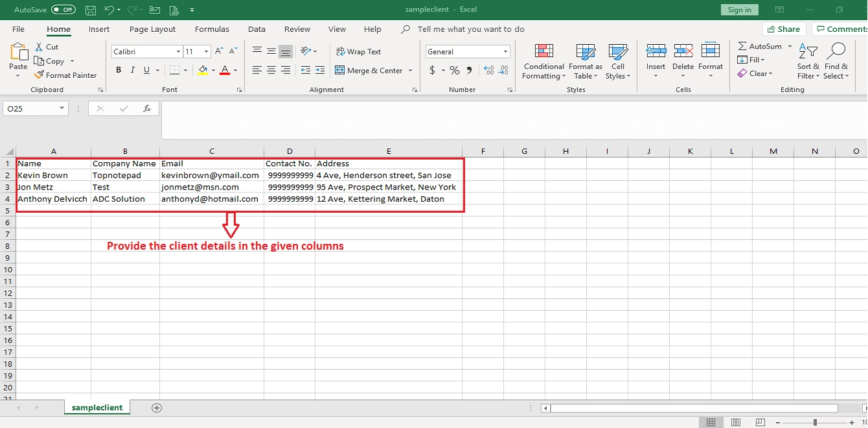Image resolution: width=868 pixels, height=428 pixels.
Task: Apply the Percent Style format
Action: coord(454,70)
